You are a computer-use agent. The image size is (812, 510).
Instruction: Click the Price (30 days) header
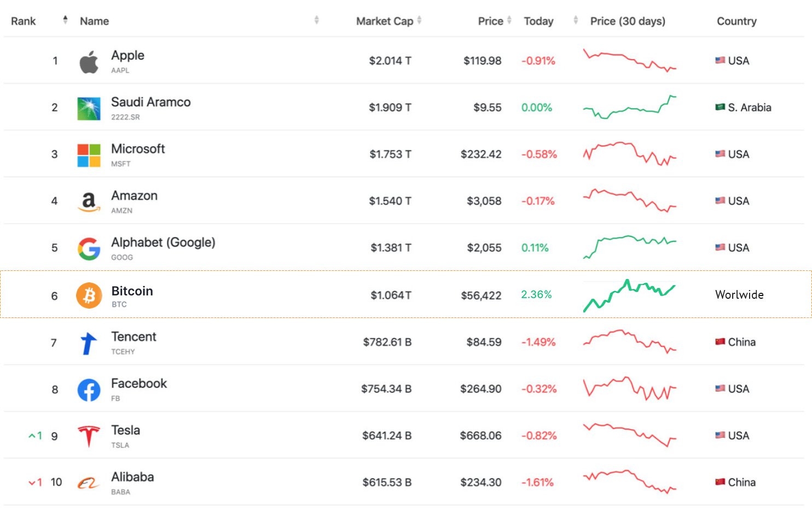(x=628, y=21)
